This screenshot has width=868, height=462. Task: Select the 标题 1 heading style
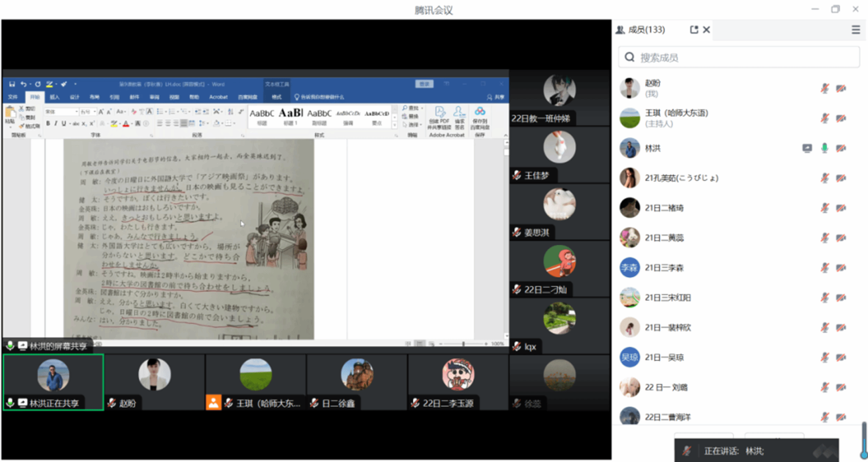pos(290,117)
